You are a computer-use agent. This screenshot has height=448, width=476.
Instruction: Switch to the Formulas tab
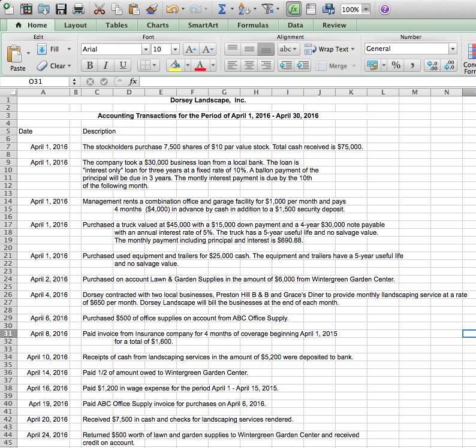tap(253, 25)
